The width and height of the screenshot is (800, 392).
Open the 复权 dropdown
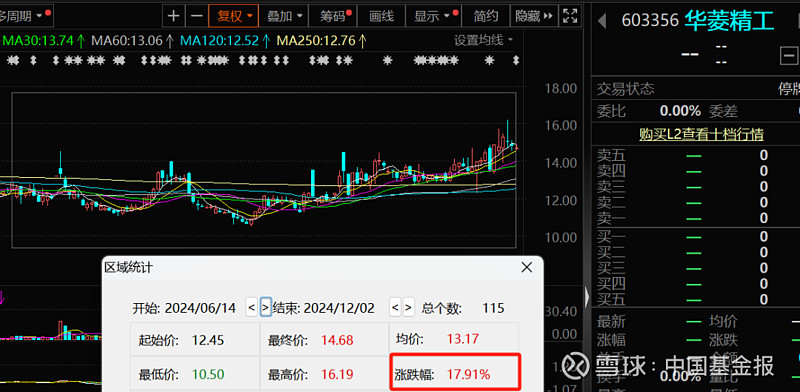tap(234, 16)
